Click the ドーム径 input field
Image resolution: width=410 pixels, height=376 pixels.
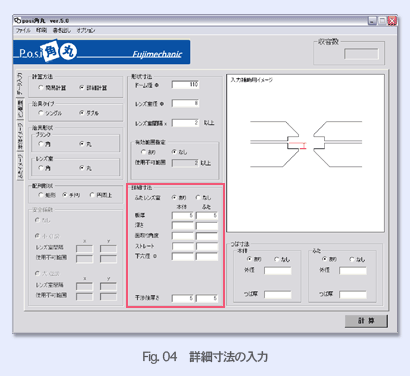185,85
